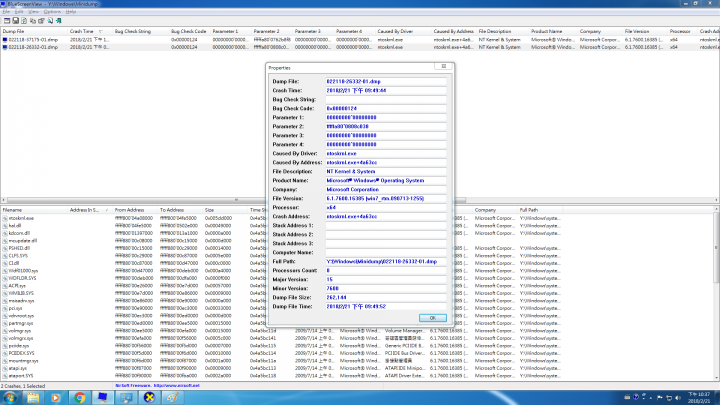The height and width of the screenshot is (405, 720).
Task: Click the network tray icon
Action: [669, 398]
